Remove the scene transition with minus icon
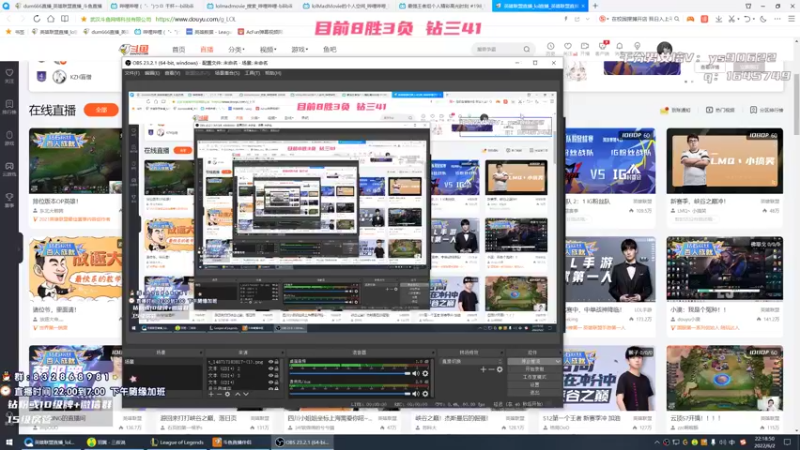The height and width of the screenshot is (450, 800). tap(491, 369)
